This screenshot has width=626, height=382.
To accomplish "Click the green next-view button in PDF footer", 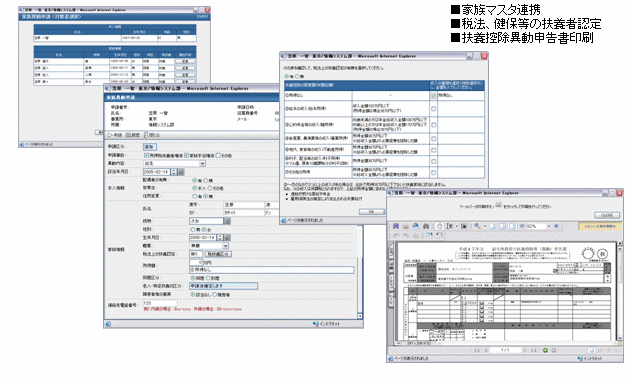I will [545, 350].
